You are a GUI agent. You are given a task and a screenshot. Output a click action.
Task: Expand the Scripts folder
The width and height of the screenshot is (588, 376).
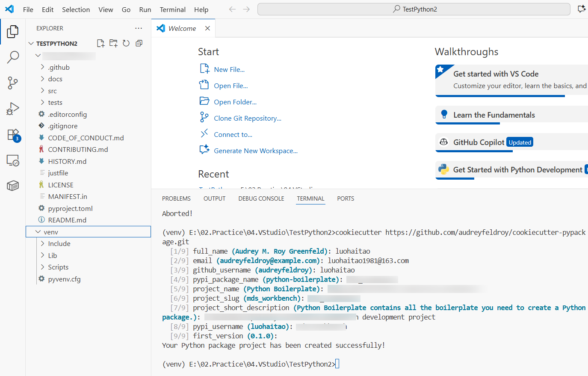42,267
